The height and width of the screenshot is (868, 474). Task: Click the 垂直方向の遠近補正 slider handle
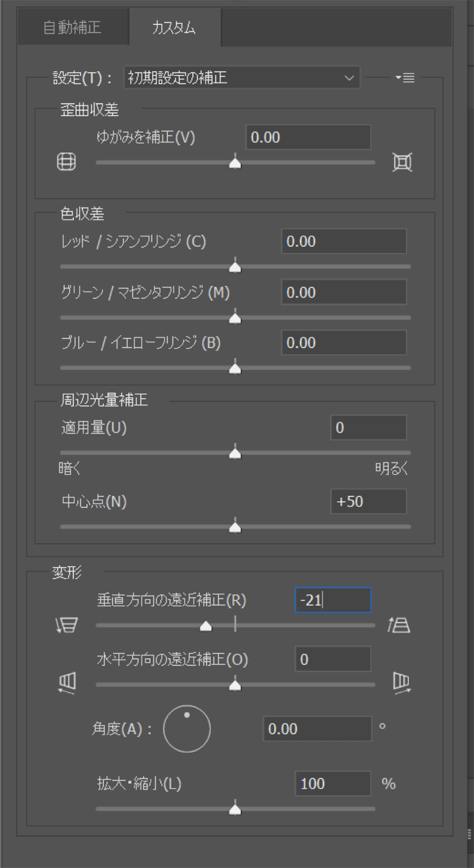[x=205, y=625]
